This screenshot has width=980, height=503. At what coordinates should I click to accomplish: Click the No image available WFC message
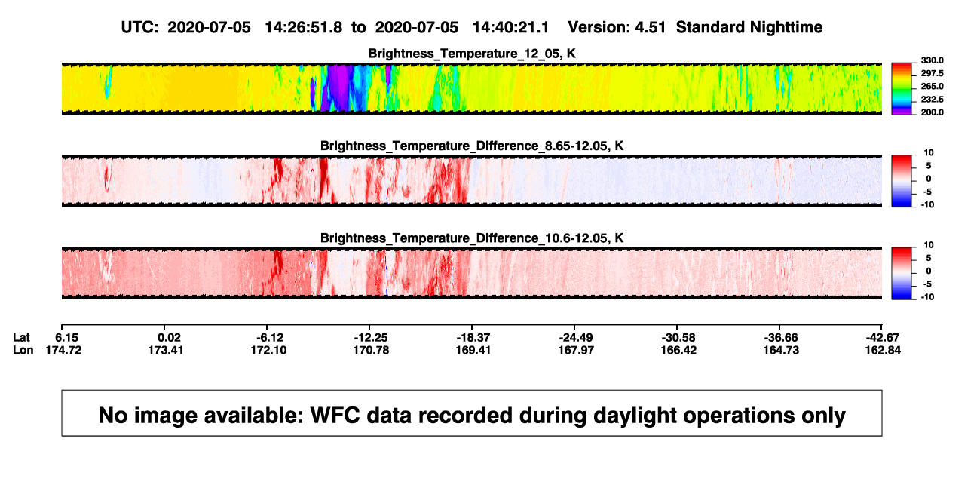coord(472,415)
